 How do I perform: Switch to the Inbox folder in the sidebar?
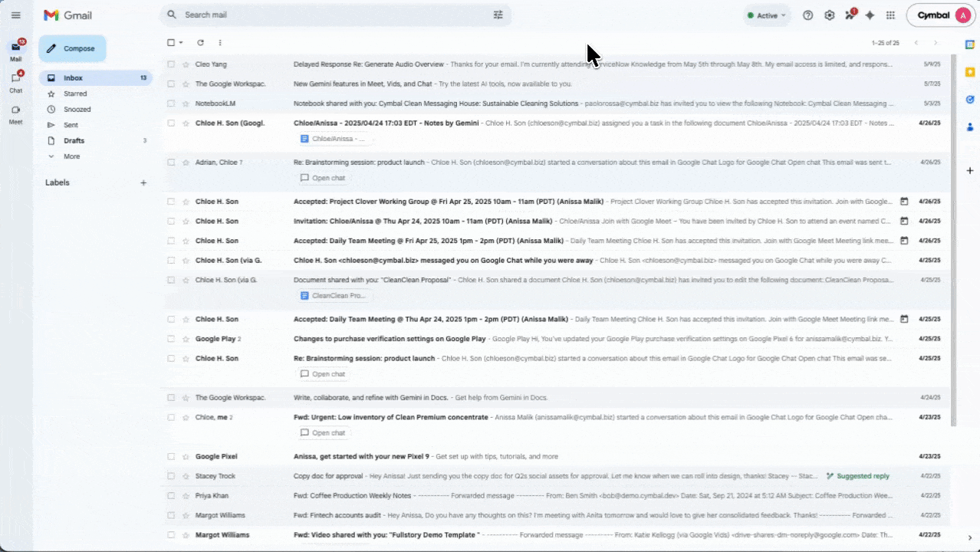coord(73,77)
